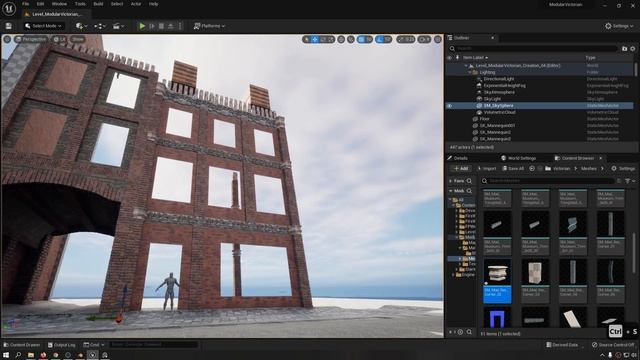Open the Platforms dropdown
Viewport: 640px width, 360px height.
click(x=209, y=26)
